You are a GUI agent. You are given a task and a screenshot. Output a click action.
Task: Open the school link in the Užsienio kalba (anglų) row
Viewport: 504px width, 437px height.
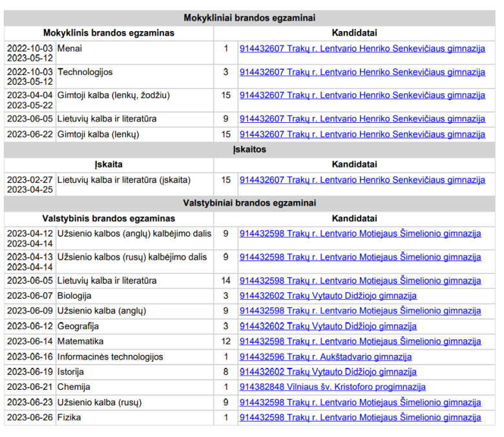click(360, 311)
